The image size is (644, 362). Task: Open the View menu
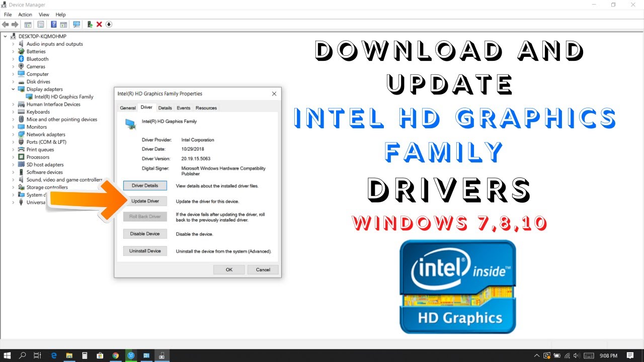tap(44, 15)
